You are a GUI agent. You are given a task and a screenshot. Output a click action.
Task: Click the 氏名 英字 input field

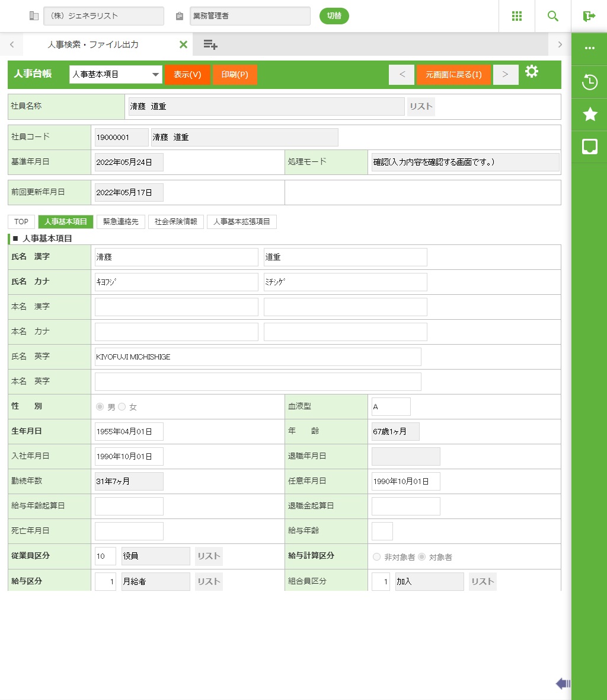(x=258, y=357)
